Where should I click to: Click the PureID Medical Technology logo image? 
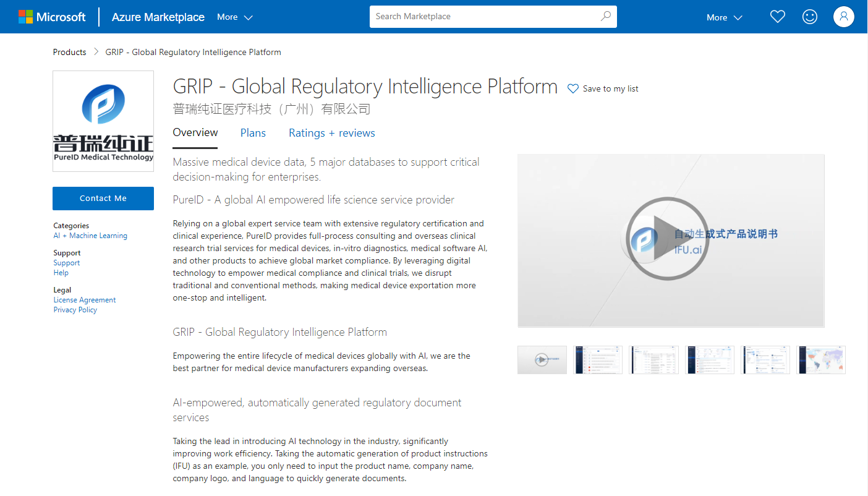[x=103, y=121]
